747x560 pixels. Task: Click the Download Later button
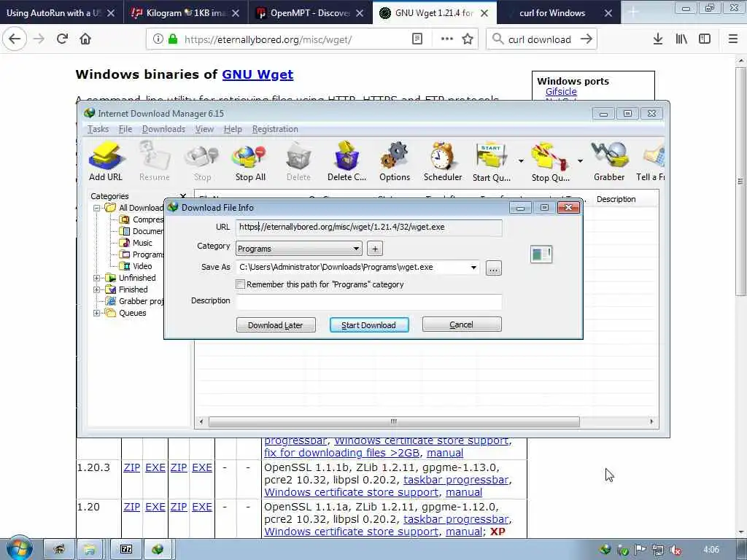(275, 325)
